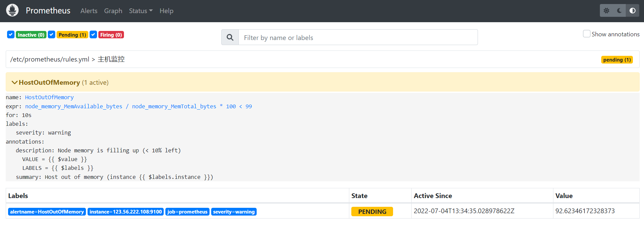Viewport: 644px width, 229px height.
Task: Click the instance=123.56.222.108:9100 label badge
Action: point(126,212)
